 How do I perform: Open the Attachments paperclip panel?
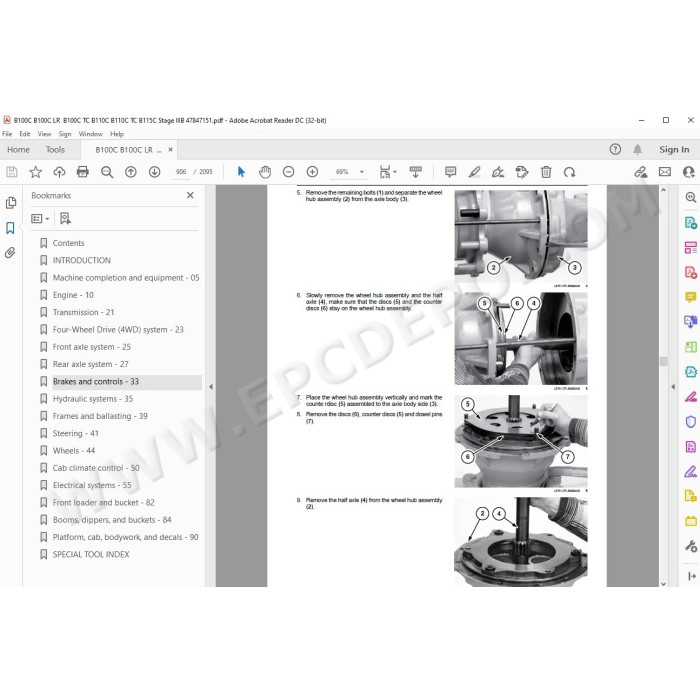[x=10, y=253]
